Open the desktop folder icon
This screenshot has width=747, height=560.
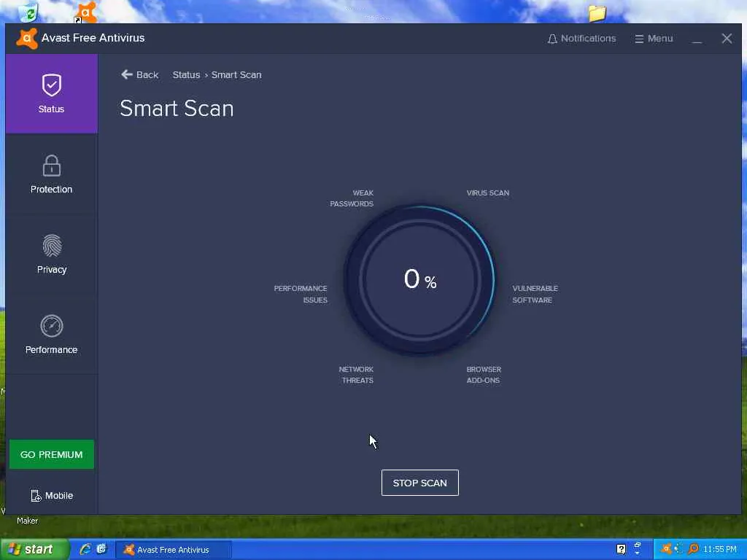597,13
